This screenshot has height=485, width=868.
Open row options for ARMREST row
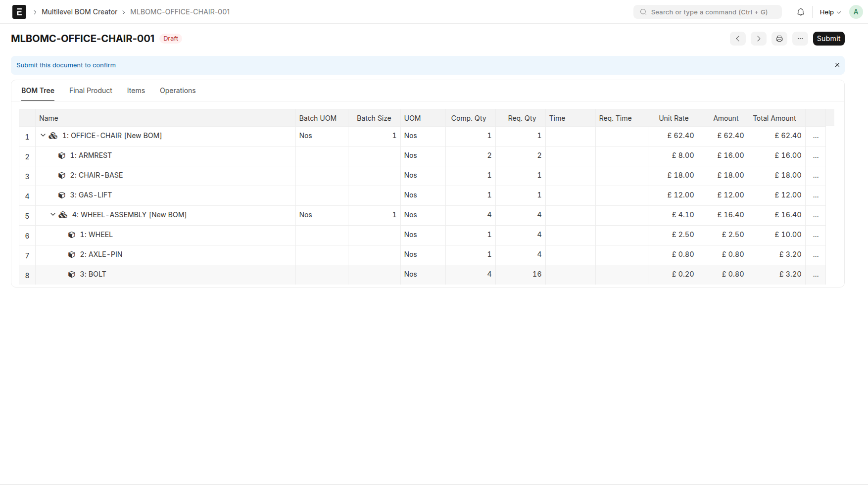coord(816,156)
